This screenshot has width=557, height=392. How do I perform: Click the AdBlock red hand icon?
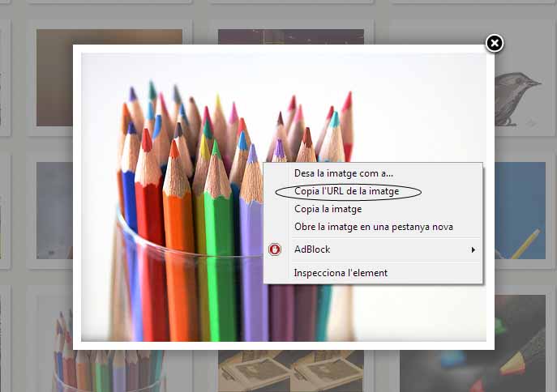(x=275, y=249)
